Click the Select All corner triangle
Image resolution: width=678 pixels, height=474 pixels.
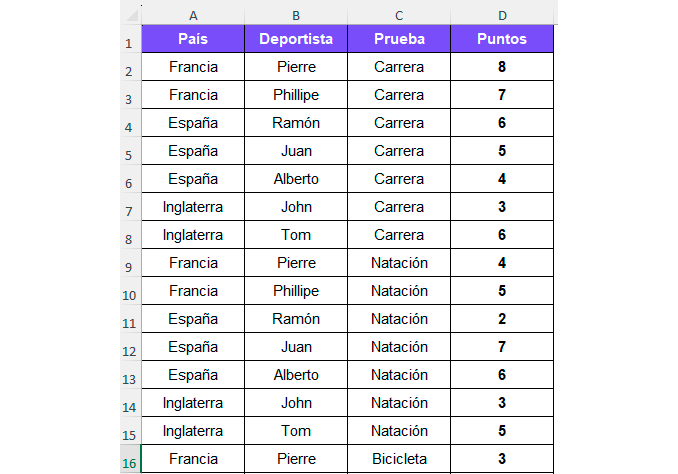131,15
